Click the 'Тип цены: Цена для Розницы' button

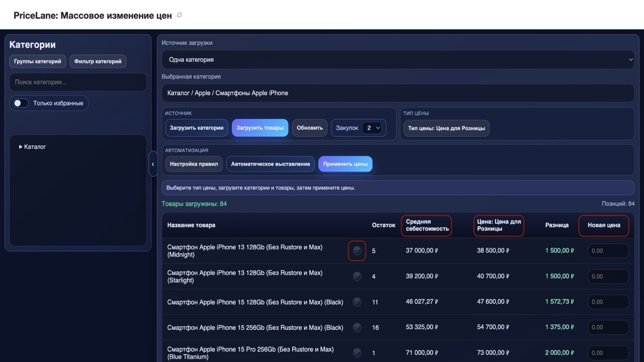click(x=446, y=128)
